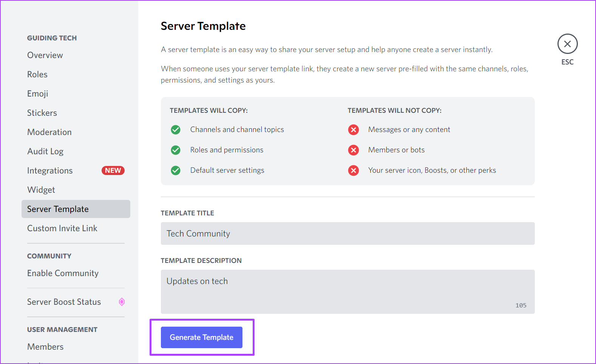Select Server Template in the sidebar

(76, 209)
